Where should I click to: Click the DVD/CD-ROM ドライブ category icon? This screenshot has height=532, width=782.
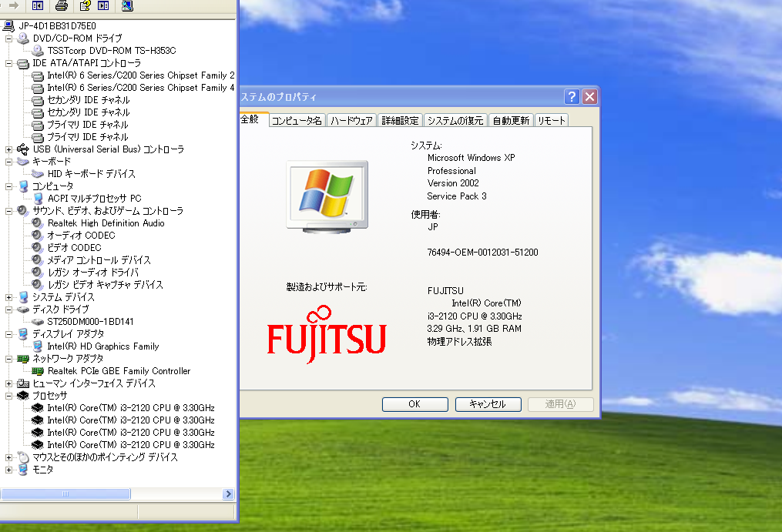tap(23, 38)
